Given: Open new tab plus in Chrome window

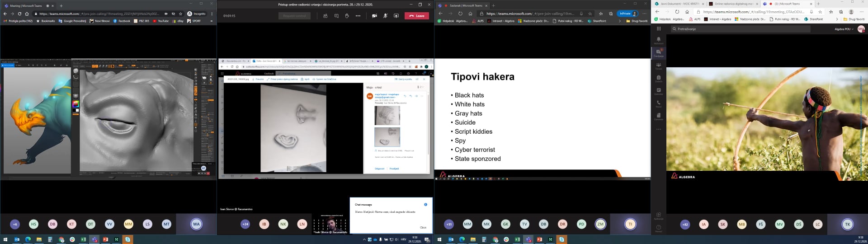Looking at the screenshot, I should pyautogui.click(x=61, y=6).
